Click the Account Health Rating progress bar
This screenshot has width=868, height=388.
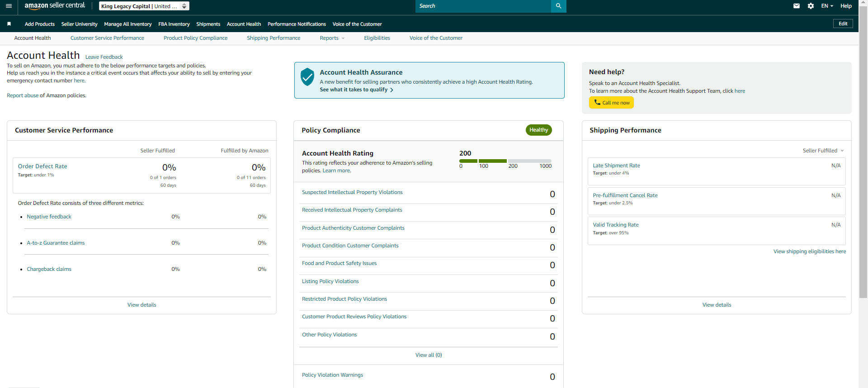(505, 161)
